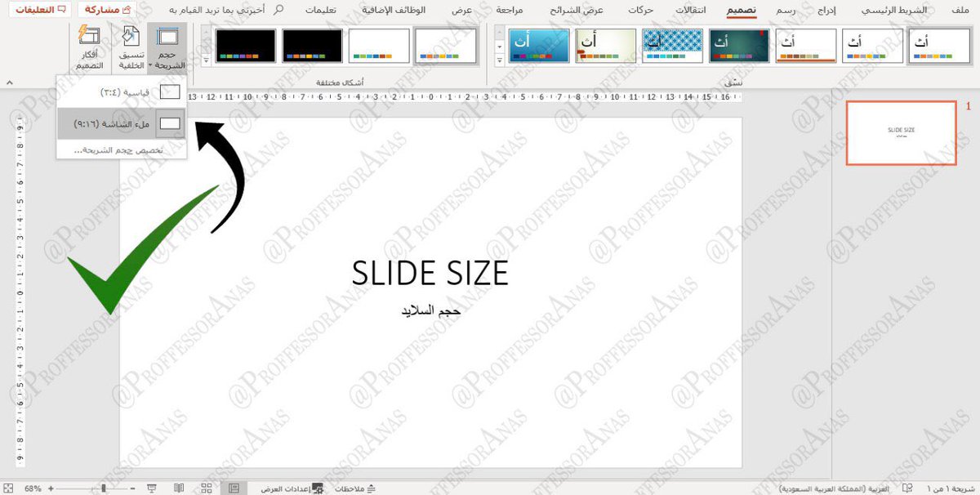Screen dimensions: 980x495
Task: Apply the plain white Office theme
Action: 940,46
